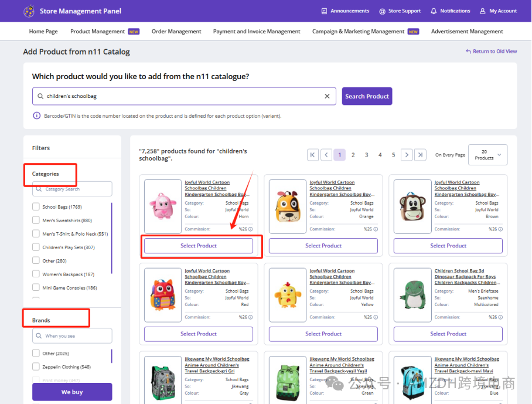Click the green dinosaur backpack thumbnail
This screenshot has width=532, height=404.
pos(412,295)
